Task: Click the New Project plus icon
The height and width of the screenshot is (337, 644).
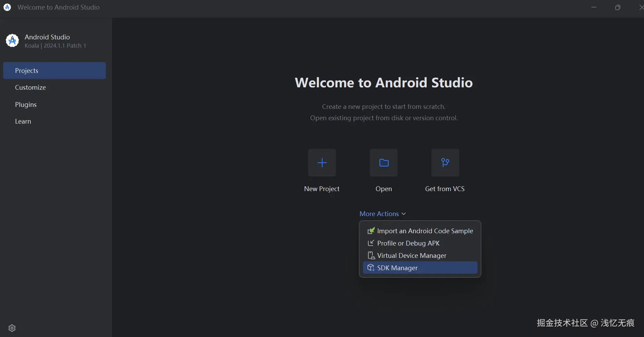Action: [322, 163]
